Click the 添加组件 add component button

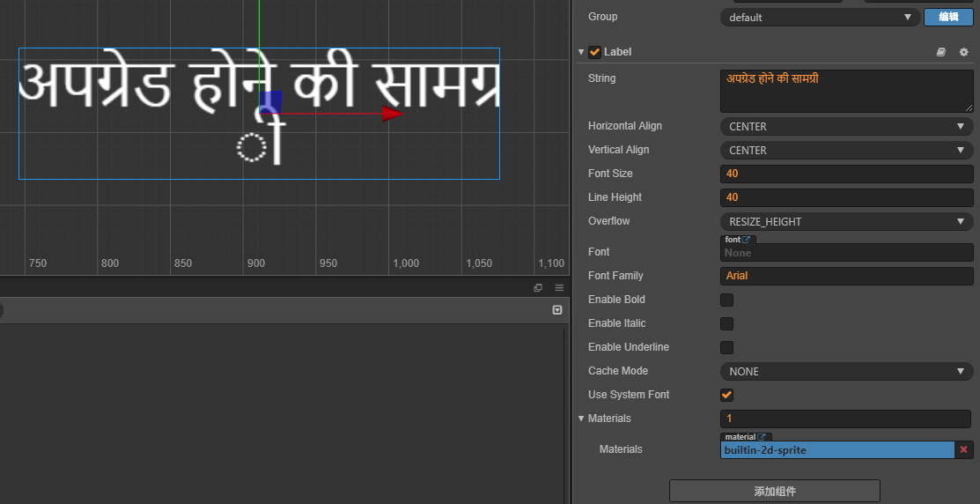(774, 491)
